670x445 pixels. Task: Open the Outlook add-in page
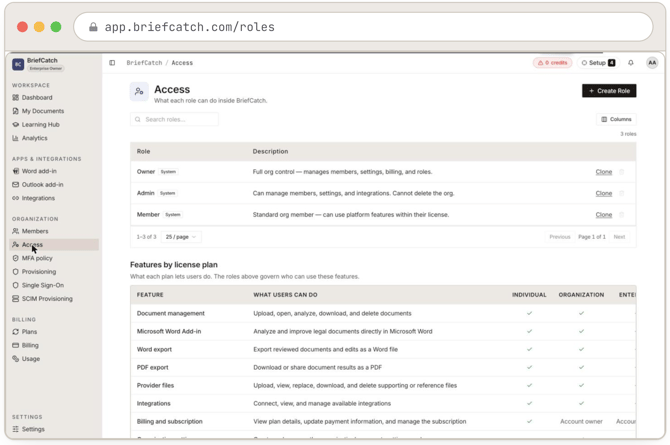point(38,185)
